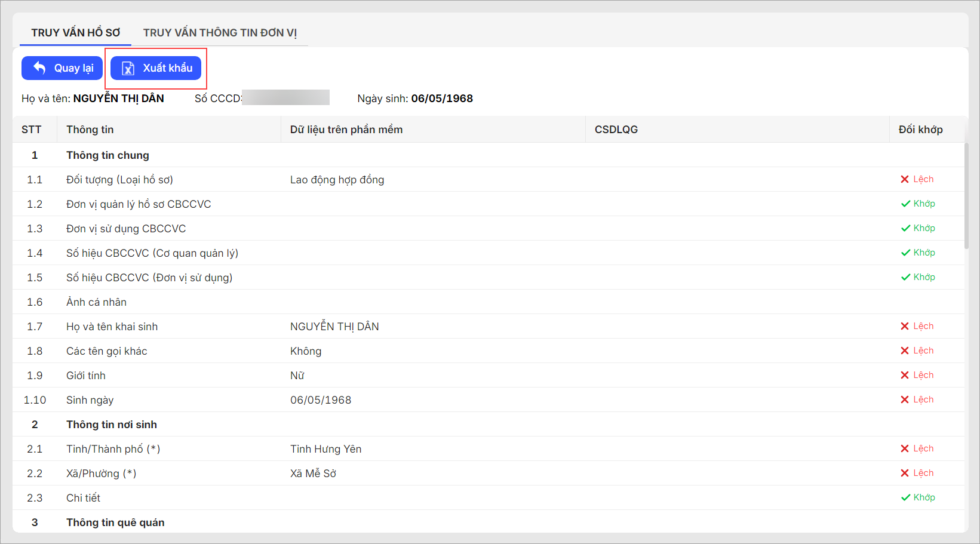
Task: Click the red X icon for Đối tượng row
Action: 905,180
